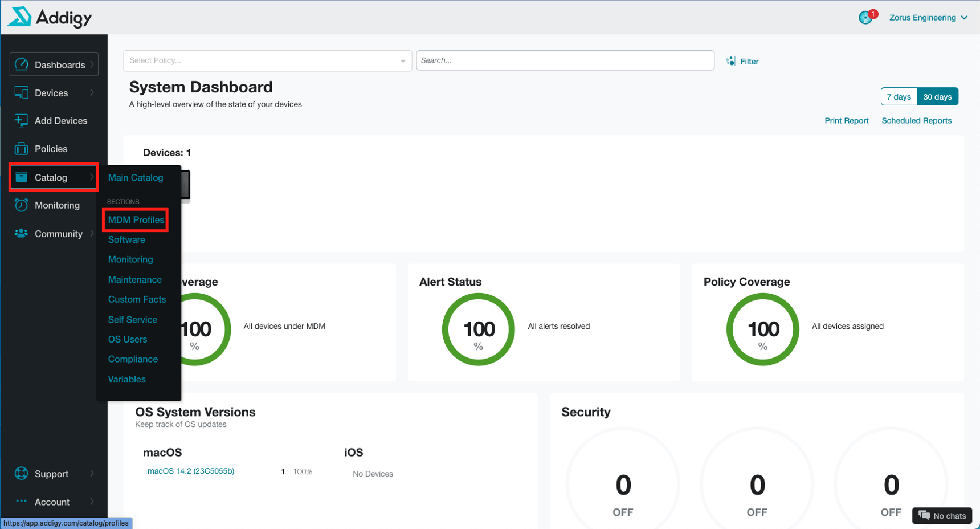Open Devices from the sidebar icon
The height and width of the screenshot is (529, 980).
21,92
